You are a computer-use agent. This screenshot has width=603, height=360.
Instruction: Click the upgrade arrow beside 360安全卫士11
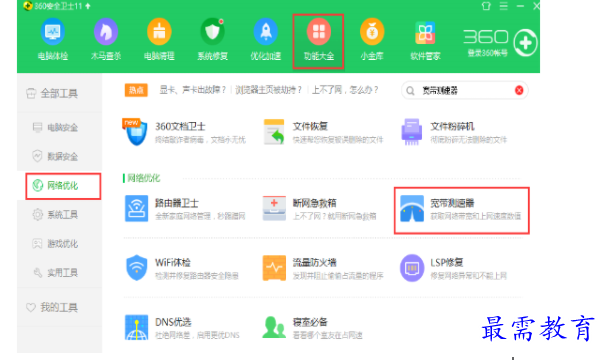88,6
